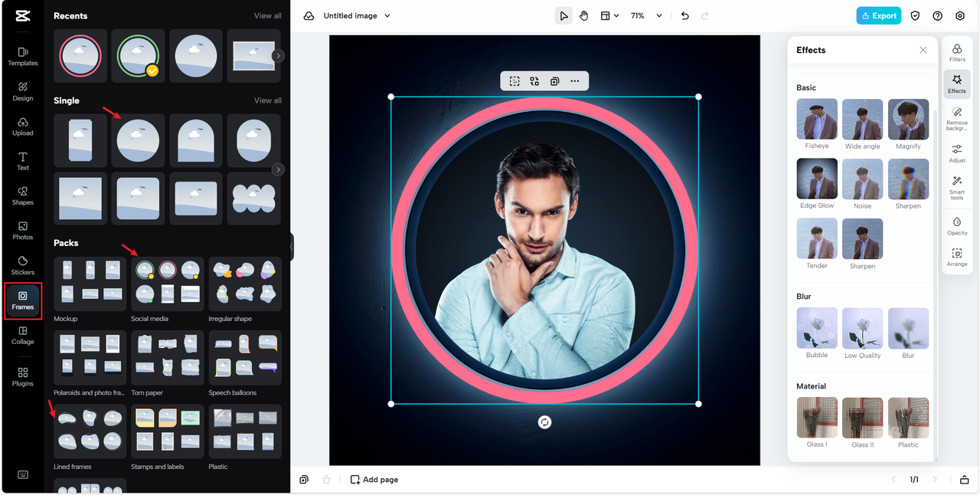Select the Text tool in sidebar
The image size is (980, 495).
(23, 161)
